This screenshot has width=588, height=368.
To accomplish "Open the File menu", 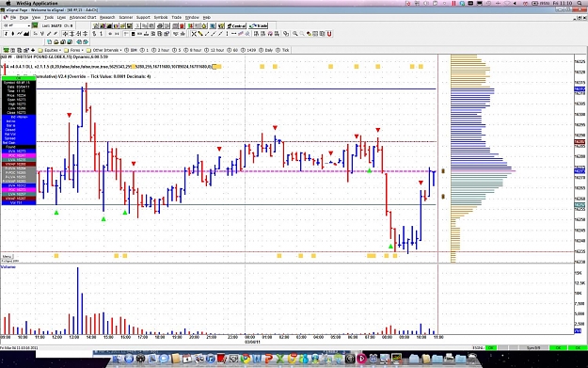I will (x=13, y=17).
